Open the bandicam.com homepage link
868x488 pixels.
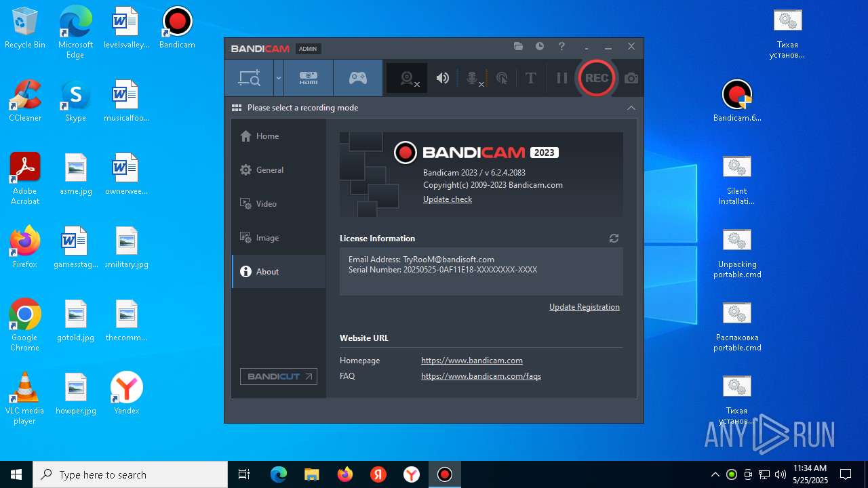coord(472,361)
